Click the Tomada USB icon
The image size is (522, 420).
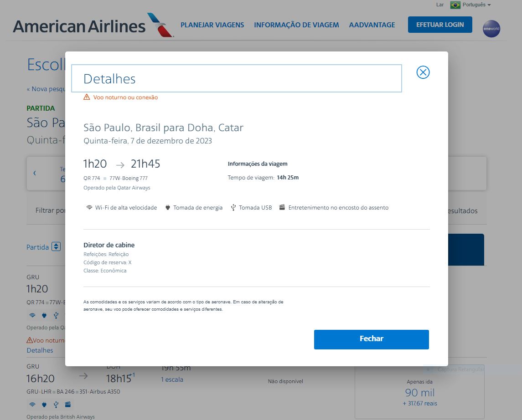coord(233,207)
